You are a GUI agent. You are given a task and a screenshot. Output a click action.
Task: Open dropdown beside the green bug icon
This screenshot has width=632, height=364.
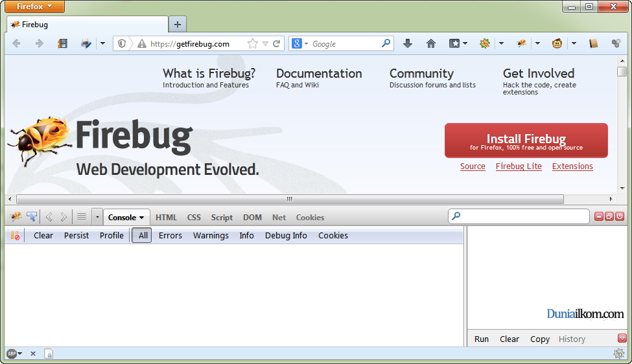501,43
